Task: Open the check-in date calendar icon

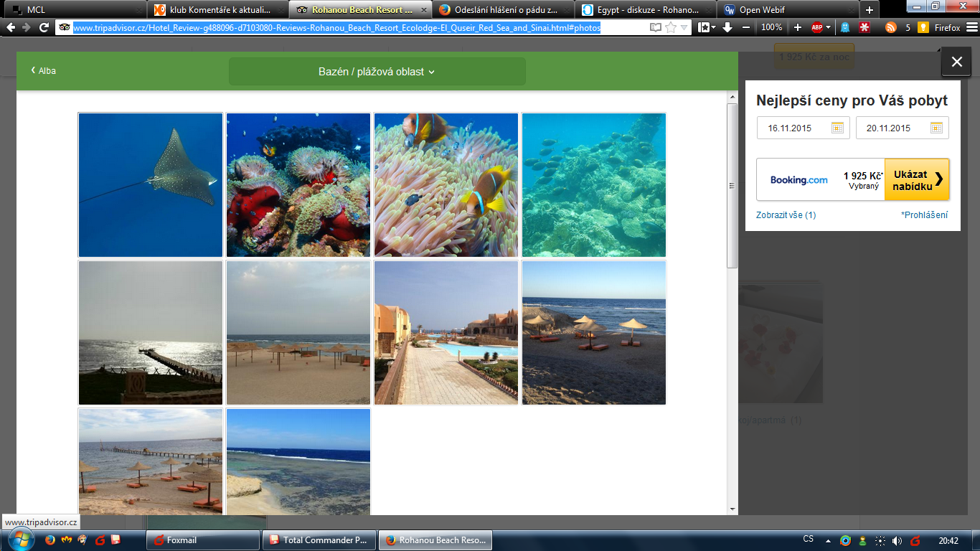Action: pyautogui.click(x=837, y=128)
